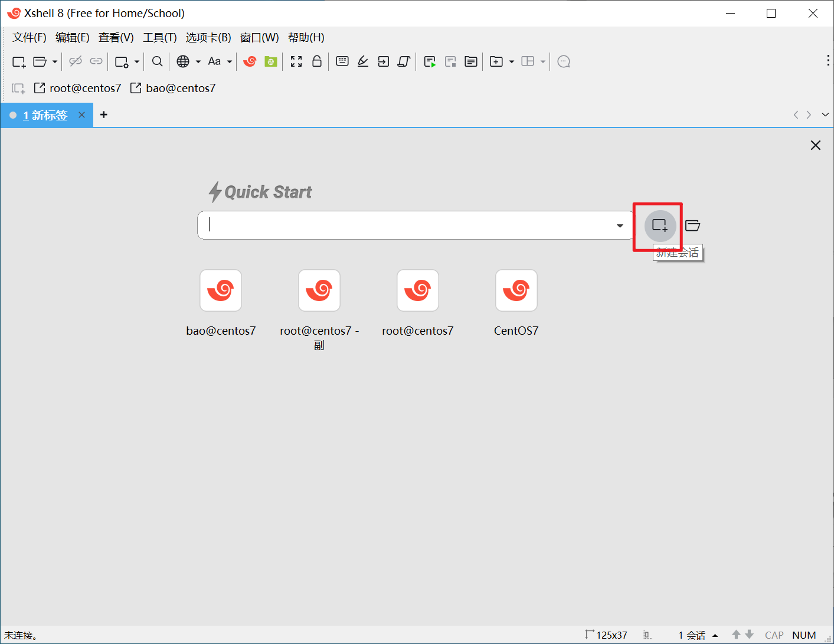The height and width of the screenshot is (644, 834).
Task: Open the 窗口(W) menu
Action: tap(260, 38)
